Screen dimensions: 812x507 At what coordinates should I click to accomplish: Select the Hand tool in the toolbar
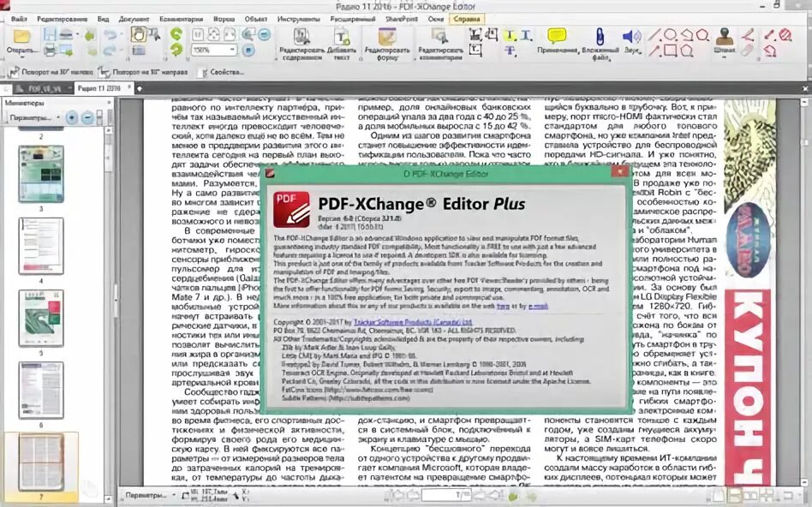point(138,35)
